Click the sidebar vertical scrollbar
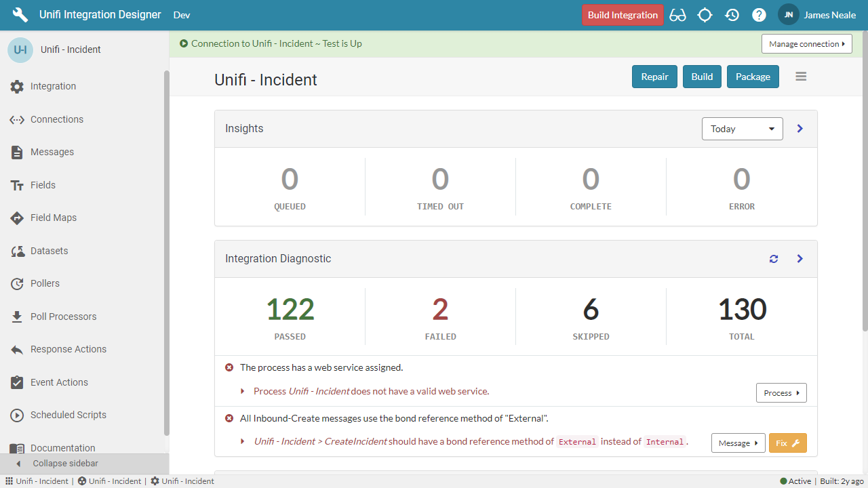The image size is (868, 488). pos(166,251)
